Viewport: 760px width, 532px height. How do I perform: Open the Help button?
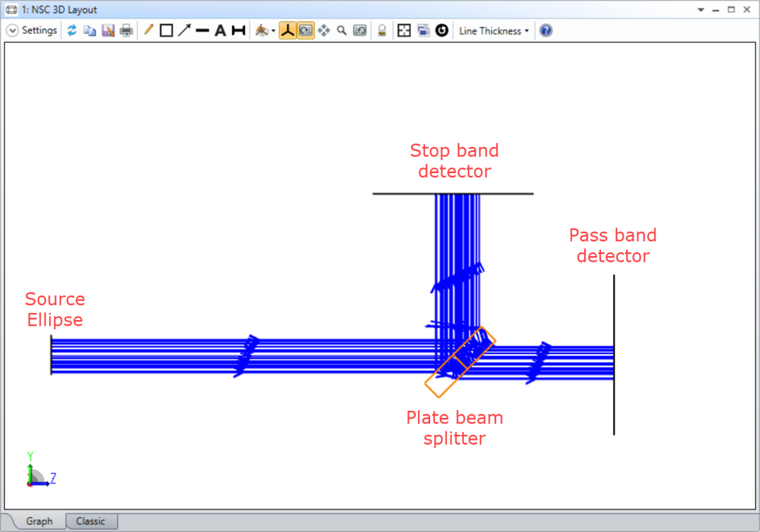click(545, 30)
